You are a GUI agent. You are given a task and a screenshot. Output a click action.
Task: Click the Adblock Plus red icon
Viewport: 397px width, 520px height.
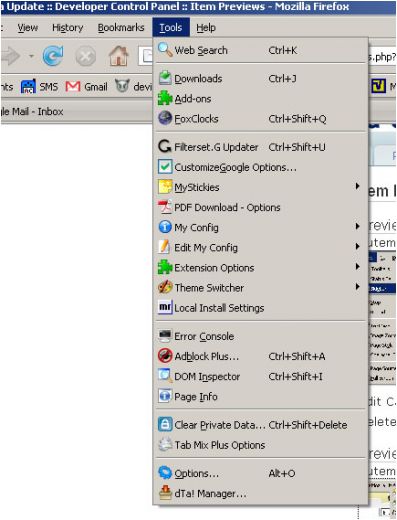(x=165, y=356)
